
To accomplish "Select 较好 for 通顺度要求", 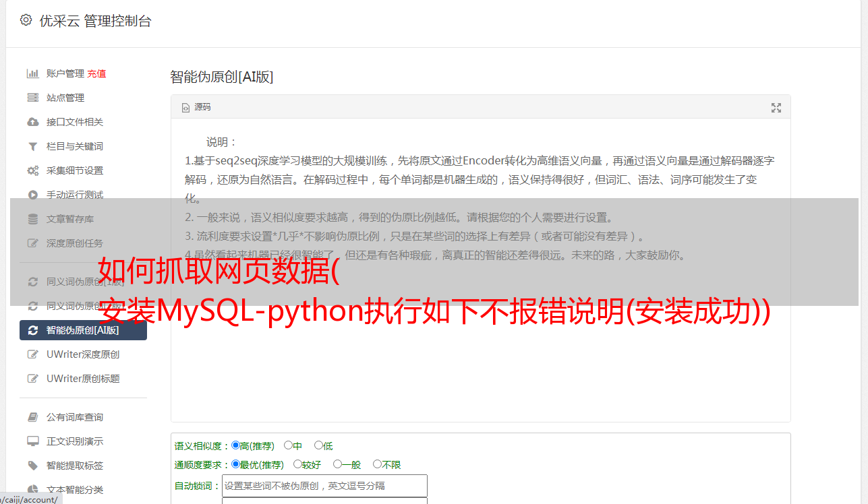I will [x=297, y=464].
